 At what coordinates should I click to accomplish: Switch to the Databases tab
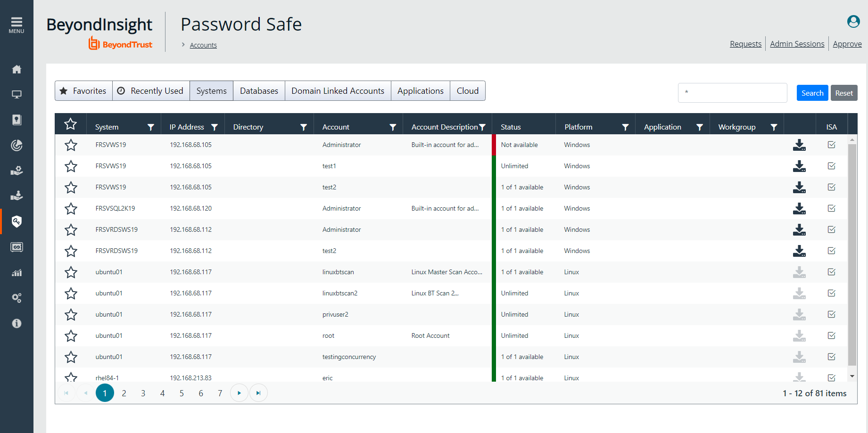(x=258, y=90)
